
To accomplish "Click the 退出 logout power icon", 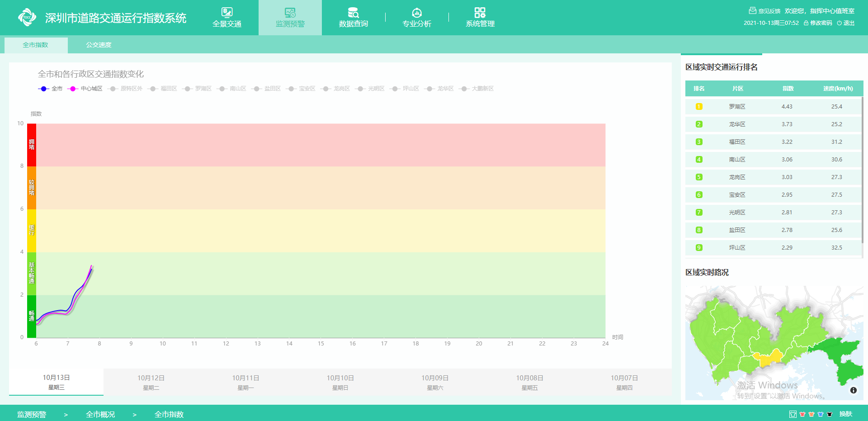I will [839, 23].
